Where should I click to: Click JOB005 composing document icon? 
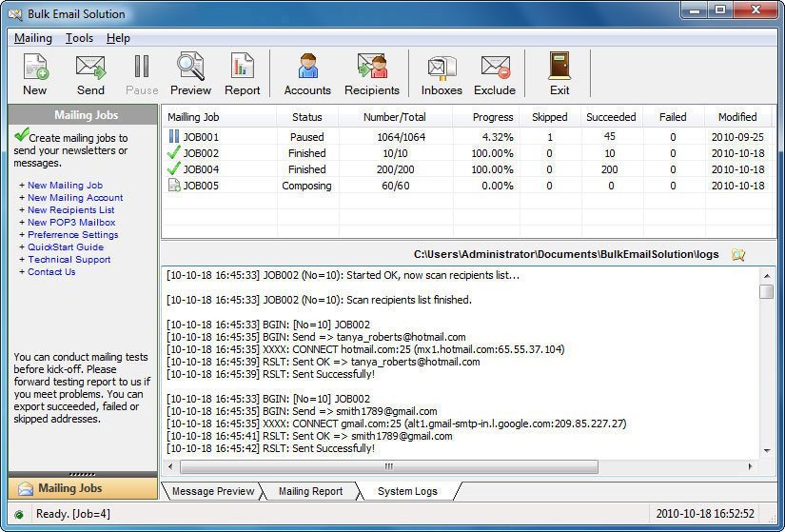coord(174,186)
